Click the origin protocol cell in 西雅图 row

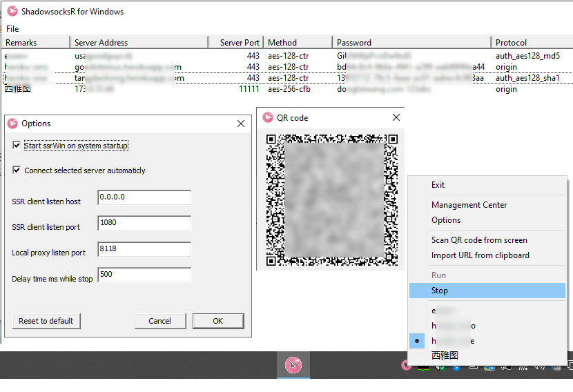coord(506,89)
